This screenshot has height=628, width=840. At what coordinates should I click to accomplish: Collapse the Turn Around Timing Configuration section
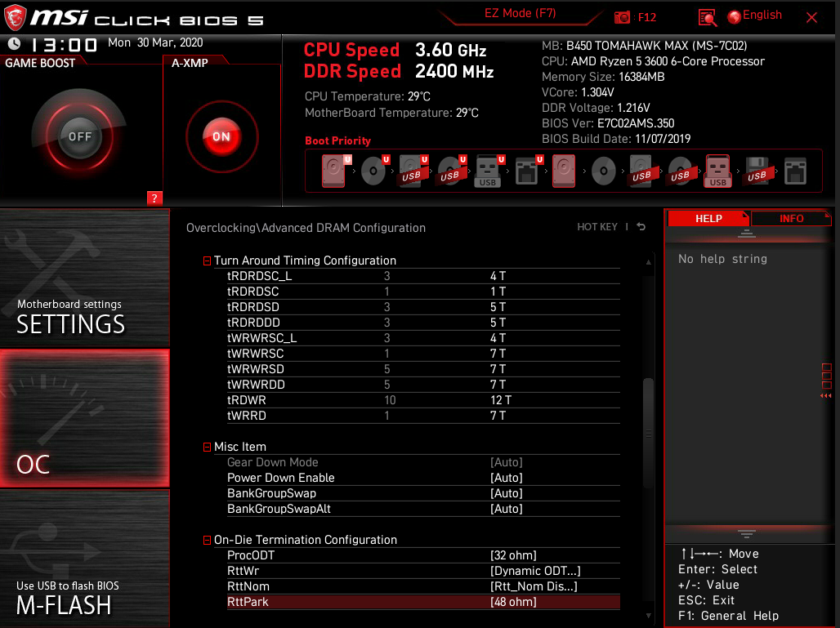[x=205, y=260]
